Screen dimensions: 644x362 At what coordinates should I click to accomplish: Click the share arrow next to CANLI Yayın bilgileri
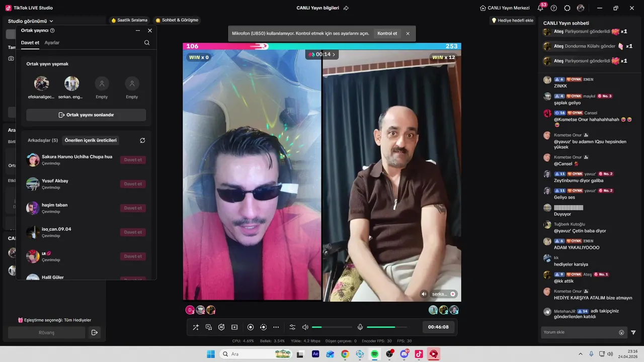(x=346, y=8)
